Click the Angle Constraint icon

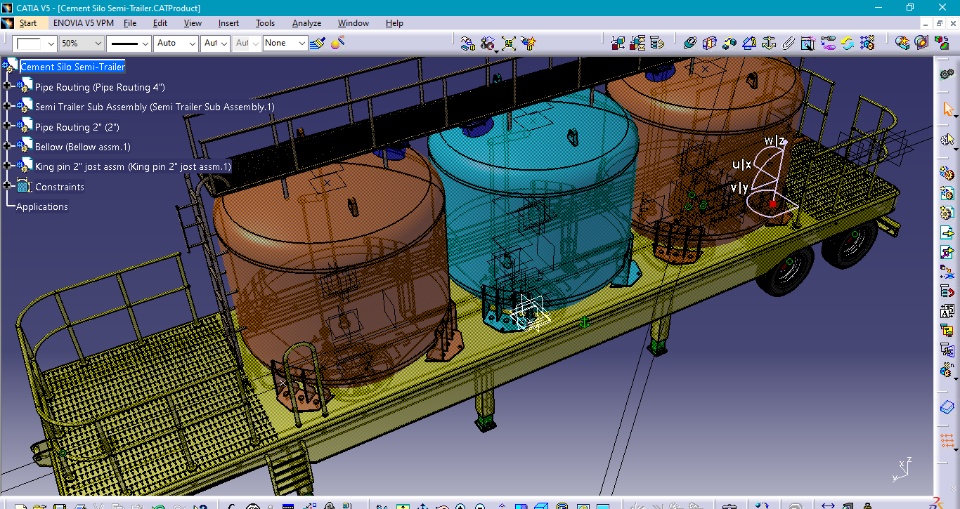pyautogui.click(x=751, y=43)
